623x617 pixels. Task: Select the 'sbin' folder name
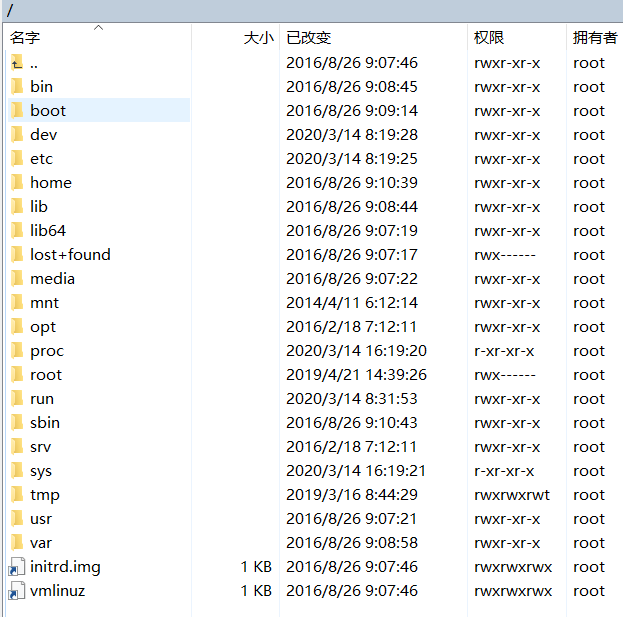[x=45, y=423]
